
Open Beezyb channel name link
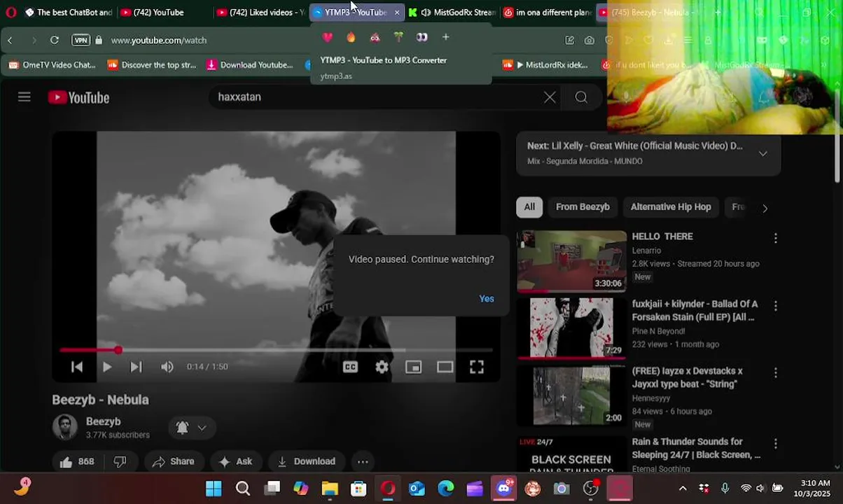pos(103,421)
